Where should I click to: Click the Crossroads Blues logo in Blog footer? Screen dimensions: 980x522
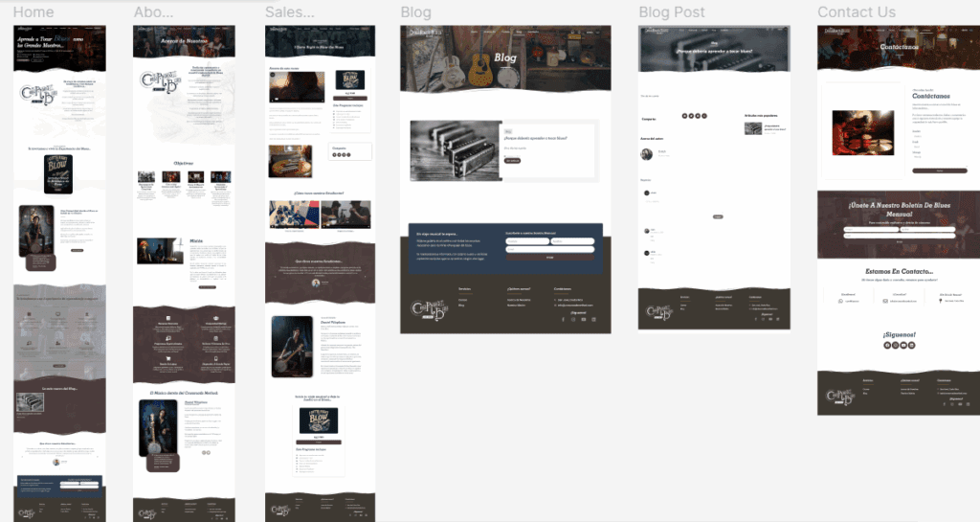(x=428, y=310)
